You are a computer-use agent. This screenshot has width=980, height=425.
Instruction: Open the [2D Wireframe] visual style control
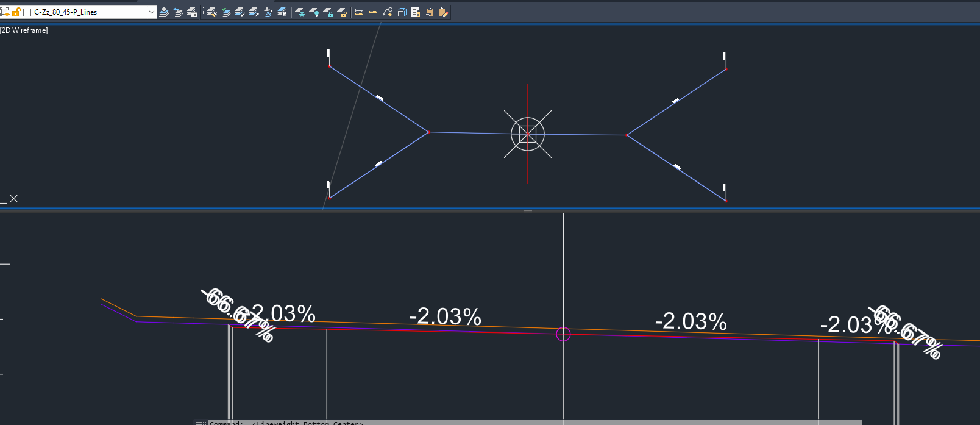point(24,30)
